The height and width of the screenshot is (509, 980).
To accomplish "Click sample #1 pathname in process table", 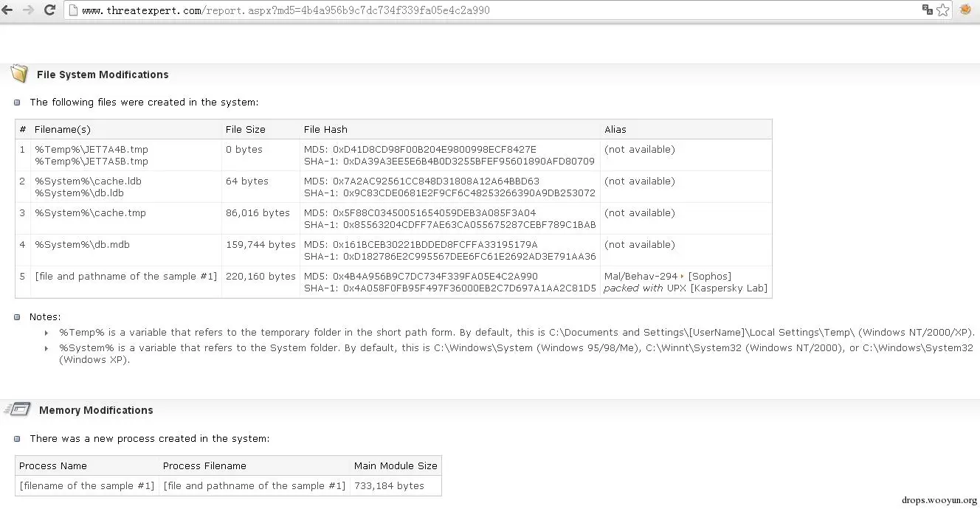I will point(255,486).
